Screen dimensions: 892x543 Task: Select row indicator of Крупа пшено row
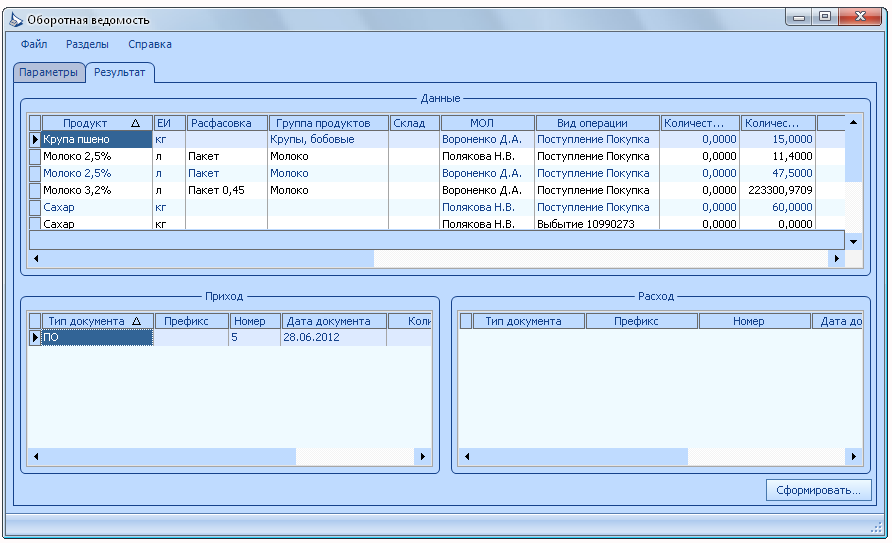coord(35,139)
